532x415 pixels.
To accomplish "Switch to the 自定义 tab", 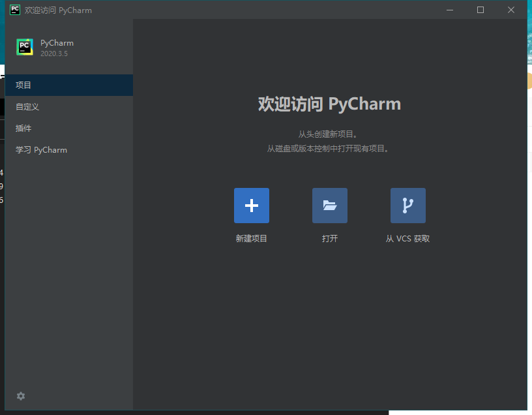I will click(69, 106).
